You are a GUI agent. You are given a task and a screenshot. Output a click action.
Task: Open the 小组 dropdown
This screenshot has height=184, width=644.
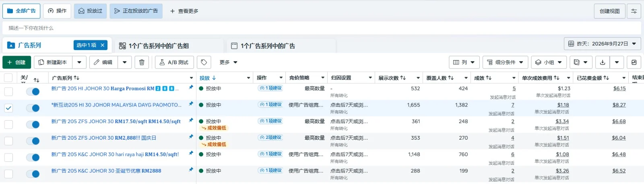click(549, 62)
